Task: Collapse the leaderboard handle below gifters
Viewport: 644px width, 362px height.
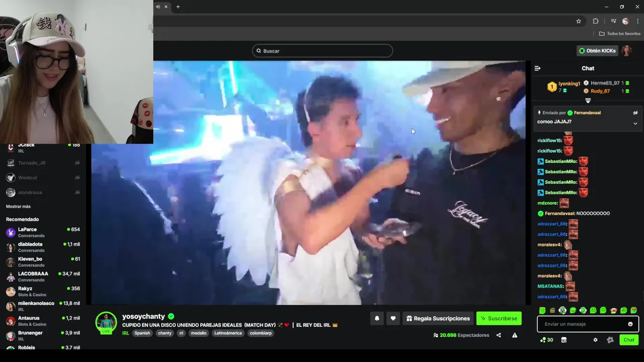Action: (588, 101)
